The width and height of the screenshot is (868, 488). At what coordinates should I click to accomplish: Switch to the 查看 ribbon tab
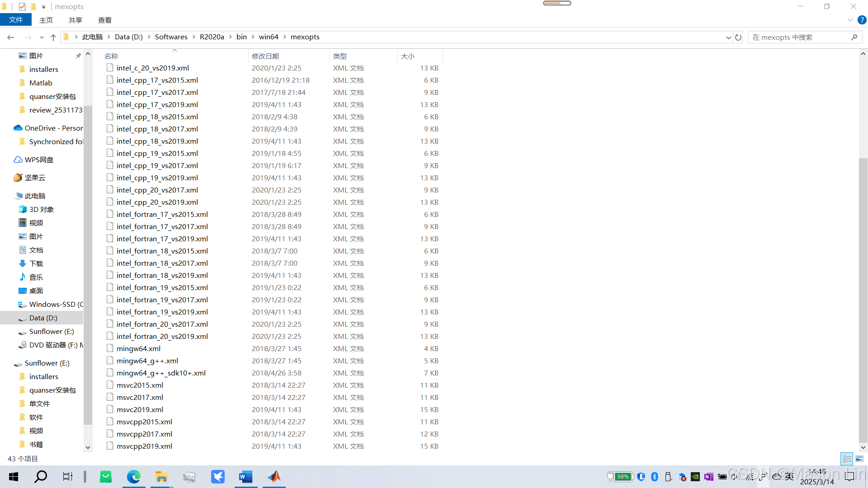pyautogui.click(x=104, y=20)
